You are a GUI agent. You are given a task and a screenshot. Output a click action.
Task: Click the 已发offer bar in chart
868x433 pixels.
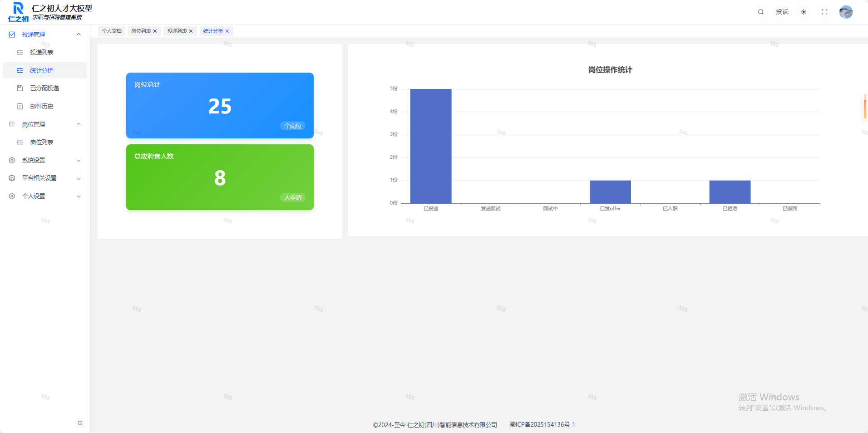click(610, 192)
